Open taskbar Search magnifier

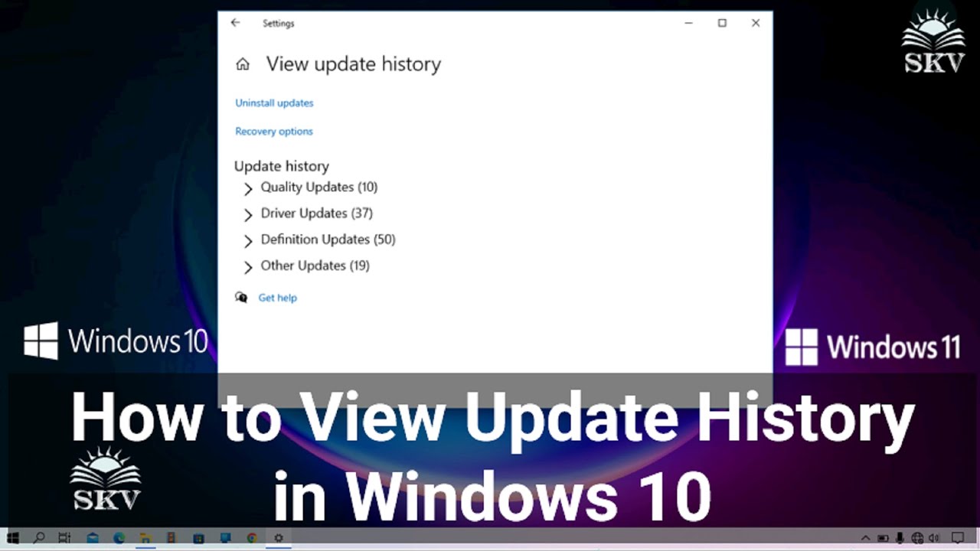click(38, 538)
